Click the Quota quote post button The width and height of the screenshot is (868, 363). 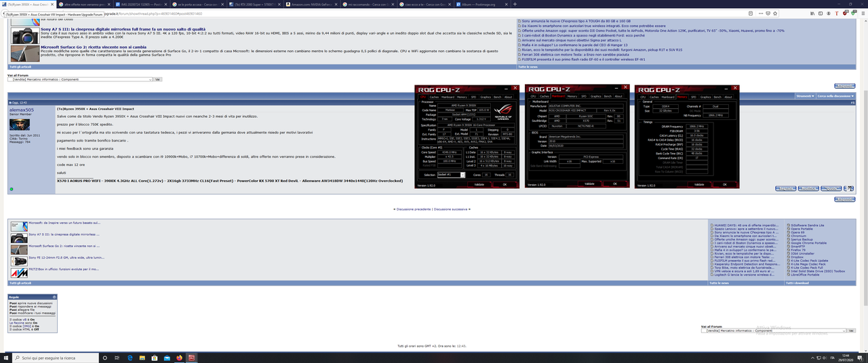click(x=831, y=188)
